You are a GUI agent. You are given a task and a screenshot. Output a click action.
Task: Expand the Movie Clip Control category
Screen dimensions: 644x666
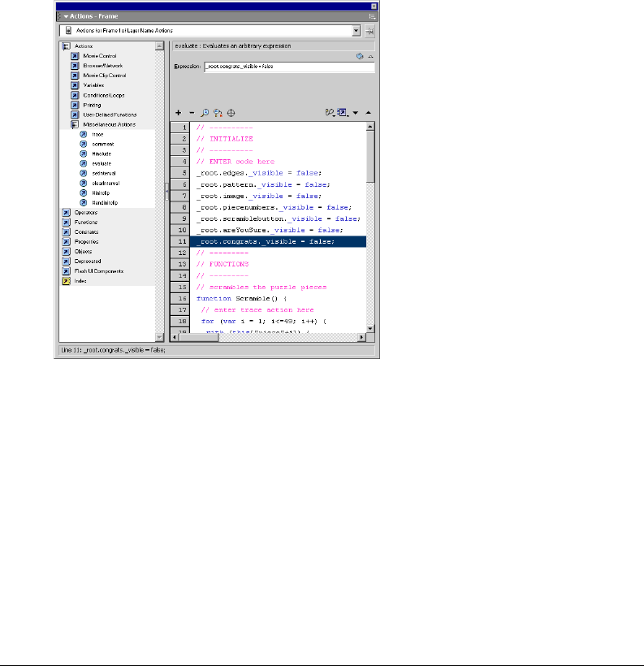tap(75, 76)
